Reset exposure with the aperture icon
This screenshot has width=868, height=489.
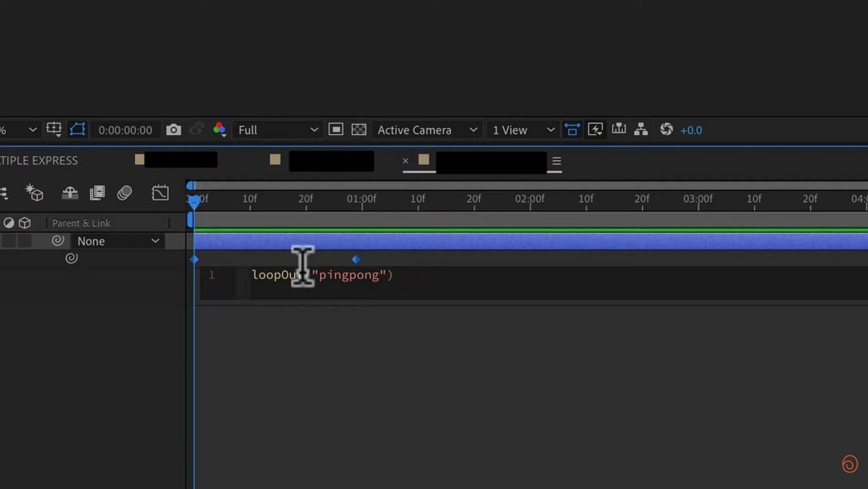click(666, 129)
